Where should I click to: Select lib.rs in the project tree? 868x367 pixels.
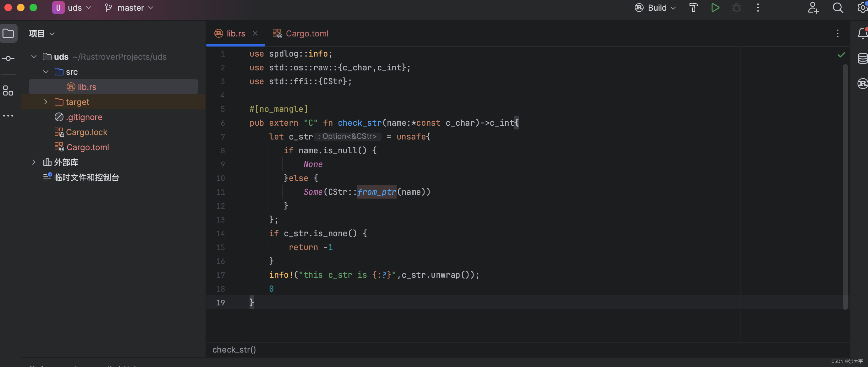113,87
